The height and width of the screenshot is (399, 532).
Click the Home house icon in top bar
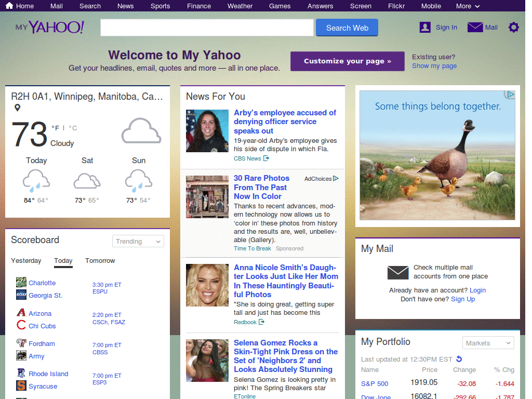[9, 5]
